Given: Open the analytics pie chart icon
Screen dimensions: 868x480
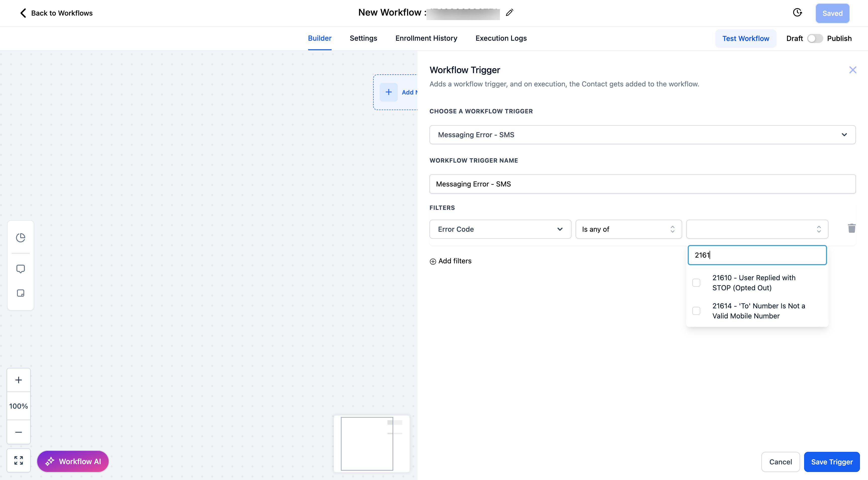Looking at the screenshot, I should tap(21, 237).
